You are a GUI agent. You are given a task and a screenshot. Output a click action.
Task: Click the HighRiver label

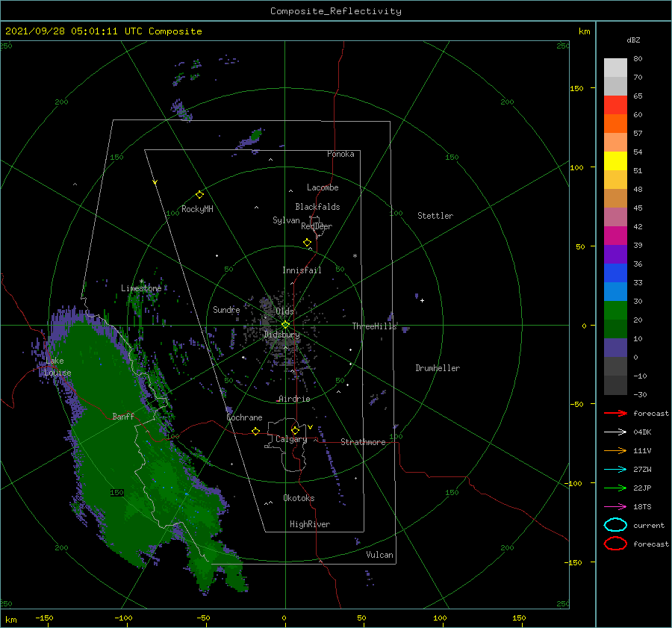pos(310,524)
